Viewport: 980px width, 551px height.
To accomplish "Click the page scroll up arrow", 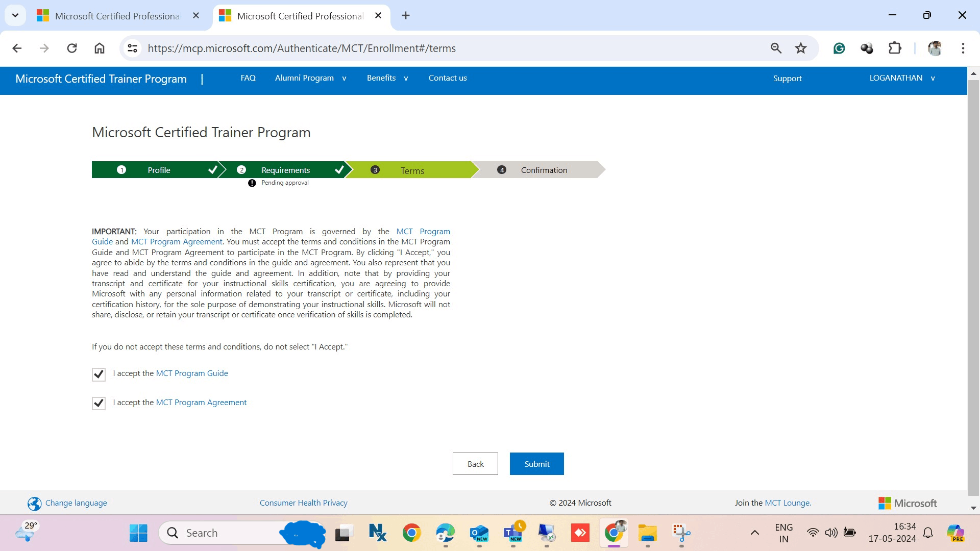I will (973, 73).
